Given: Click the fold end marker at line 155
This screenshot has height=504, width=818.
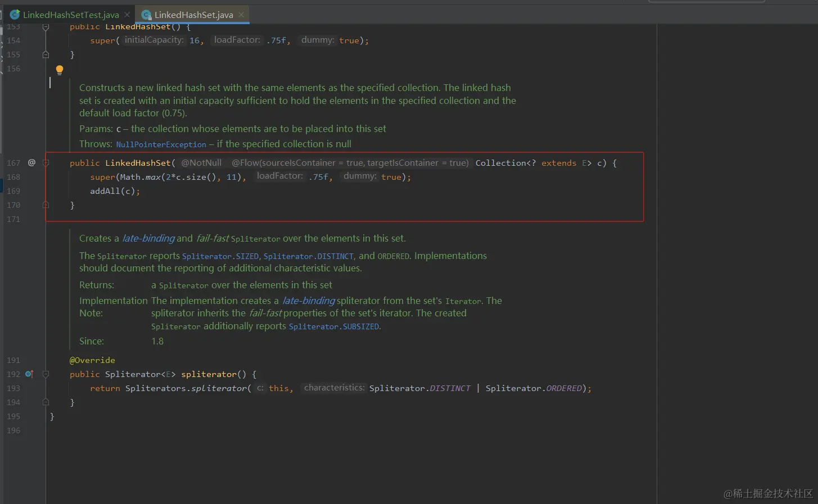Looking at the screenshot, I should [46, 55].
